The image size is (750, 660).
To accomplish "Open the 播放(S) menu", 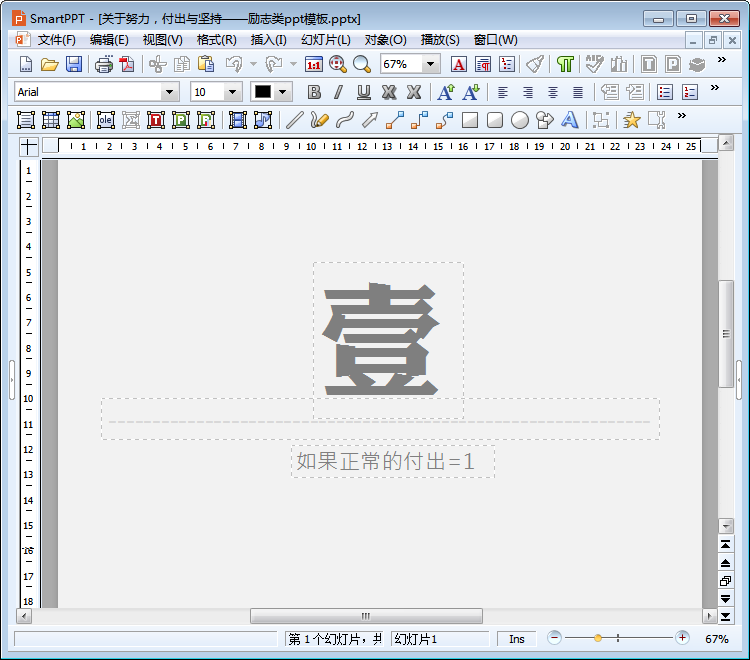I will [440, 40].
